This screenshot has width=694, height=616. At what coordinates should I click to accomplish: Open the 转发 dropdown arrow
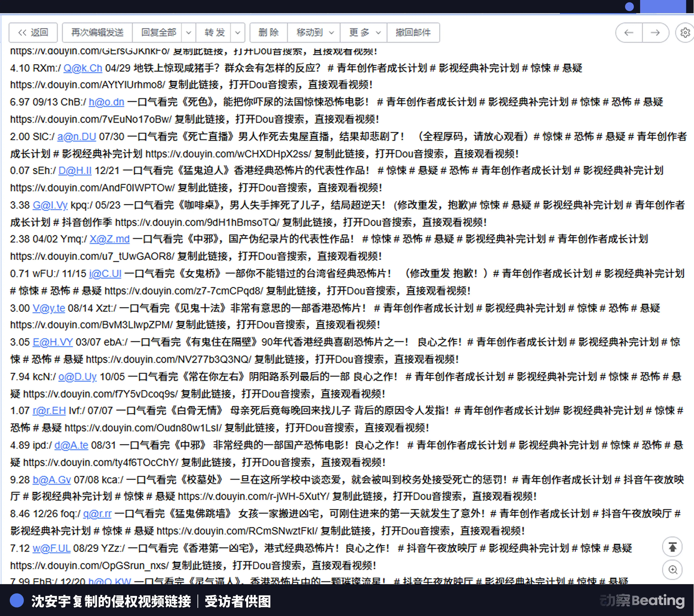pos(238,33)
